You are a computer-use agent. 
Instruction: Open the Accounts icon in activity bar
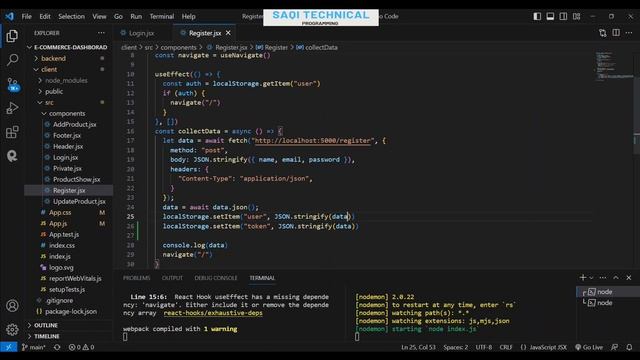point(12,306)
